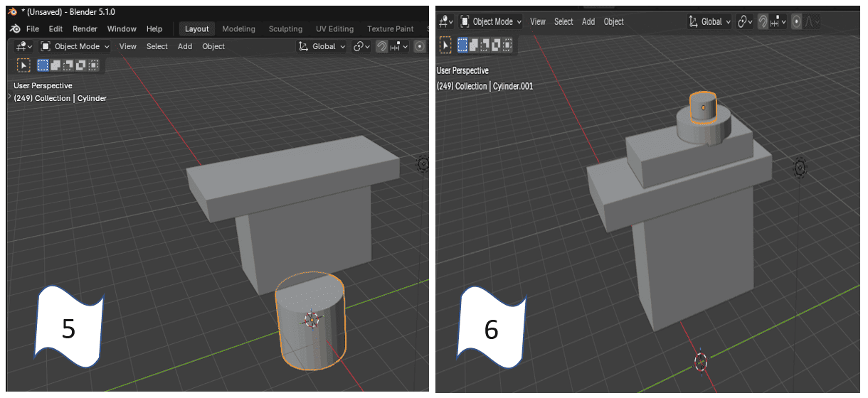The width and height of the screenshot is (868, 398).
Task: Choose Invert Selection mode in right viewport
Action: pos(496,45)
